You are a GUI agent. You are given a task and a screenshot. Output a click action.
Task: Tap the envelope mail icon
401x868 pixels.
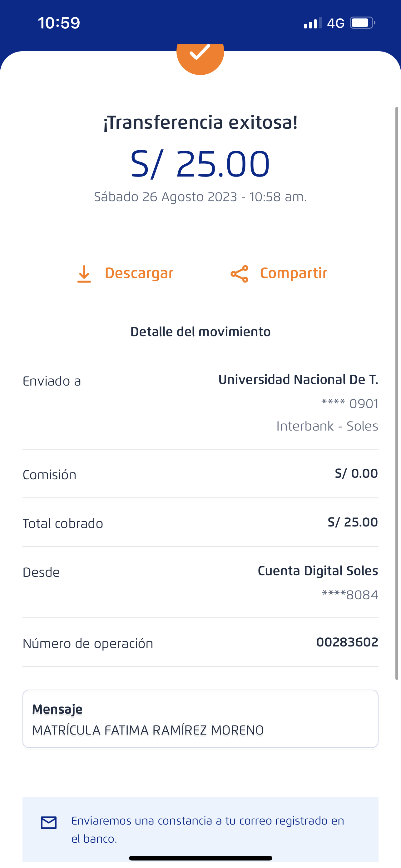(x=49, y=822)
